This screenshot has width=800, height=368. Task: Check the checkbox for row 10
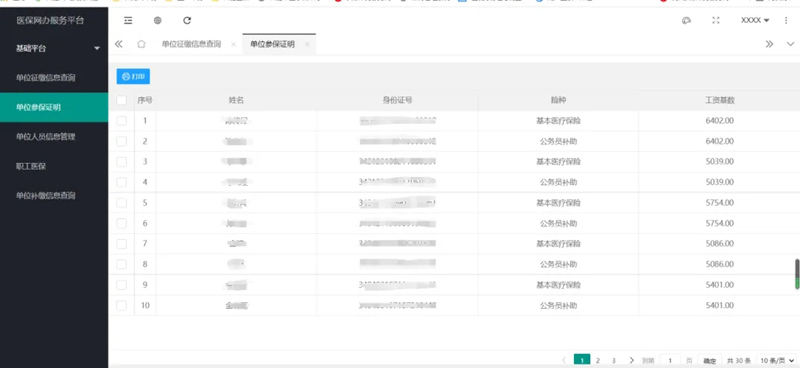121,305
